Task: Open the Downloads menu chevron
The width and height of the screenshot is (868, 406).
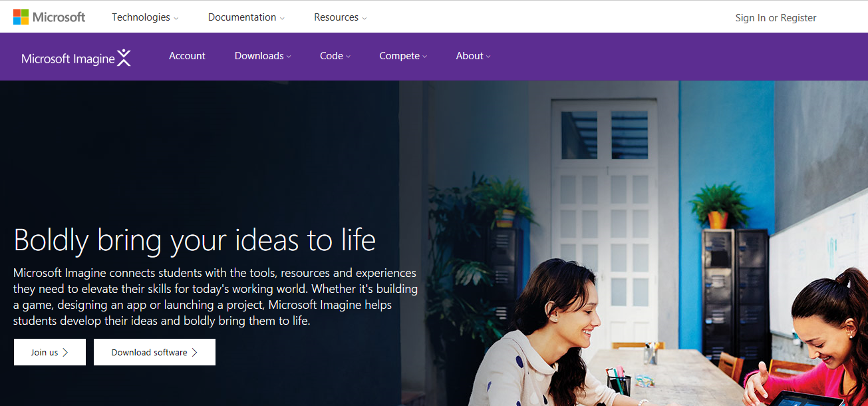Action: (289, 57)
